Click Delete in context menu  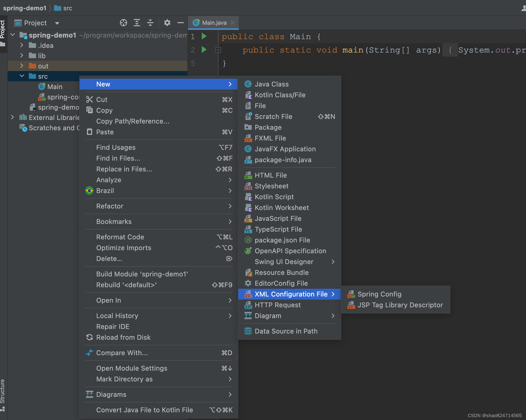[159, 259]
